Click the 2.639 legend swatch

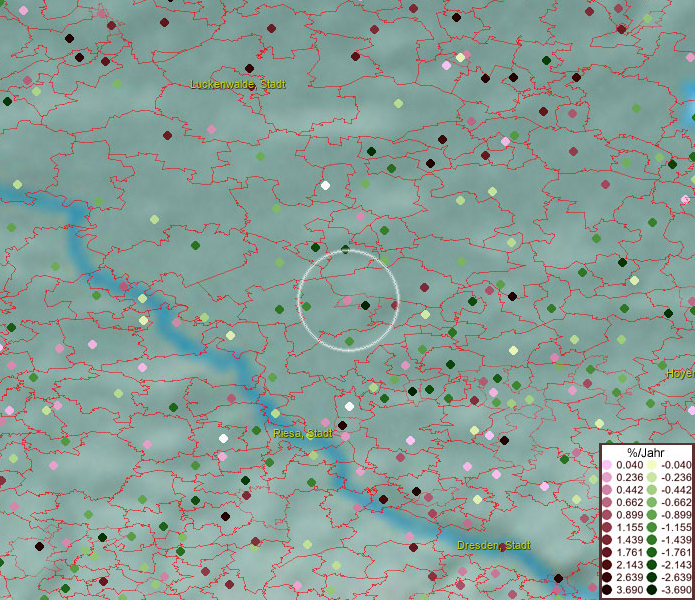tap(607, 577)
